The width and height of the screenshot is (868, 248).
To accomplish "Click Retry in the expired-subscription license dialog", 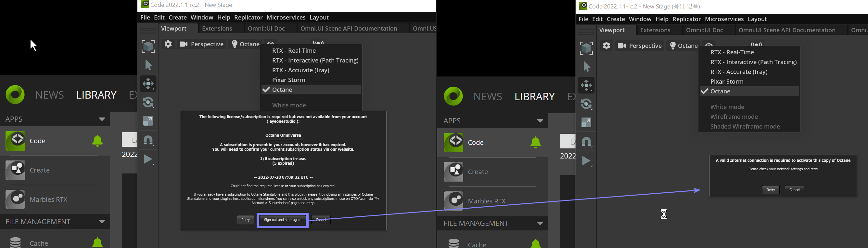I will tap(245, 220).
